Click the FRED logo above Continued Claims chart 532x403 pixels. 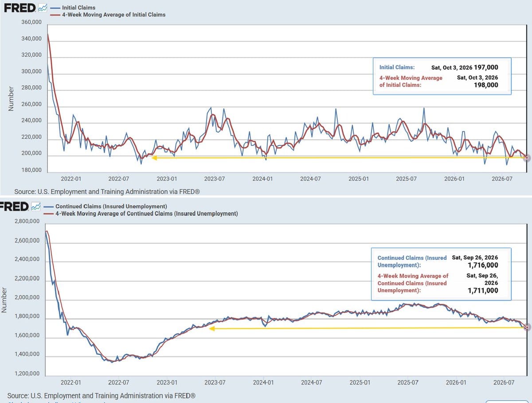(x=14, y=207)
